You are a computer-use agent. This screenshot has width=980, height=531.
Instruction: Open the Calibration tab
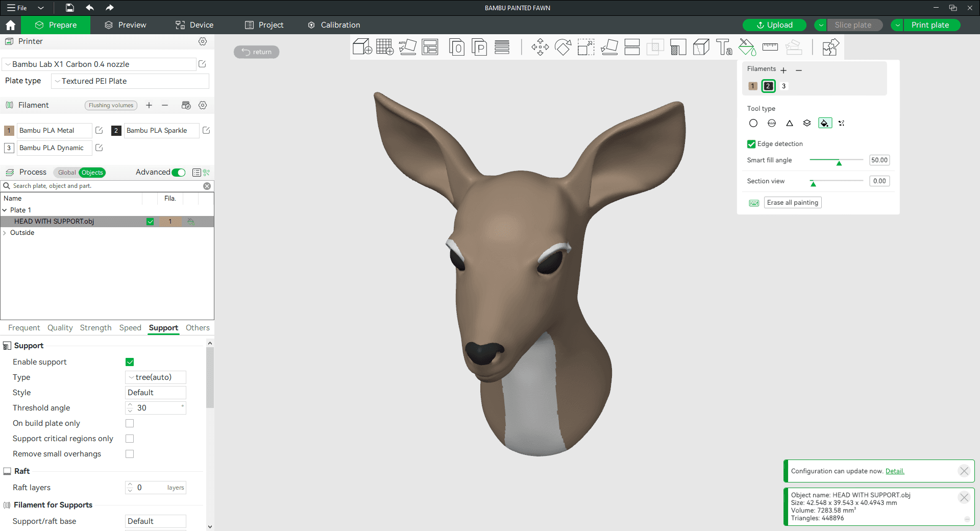[x=334, y=25]
